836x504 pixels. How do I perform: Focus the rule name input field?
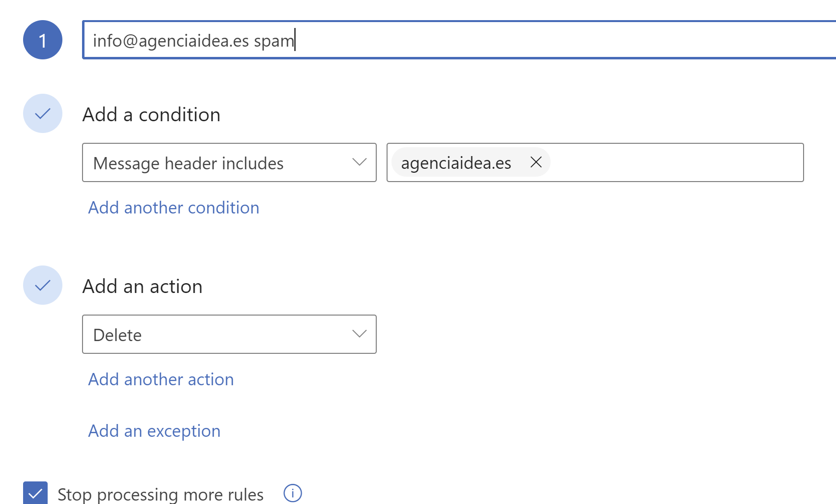click(459, 40)
